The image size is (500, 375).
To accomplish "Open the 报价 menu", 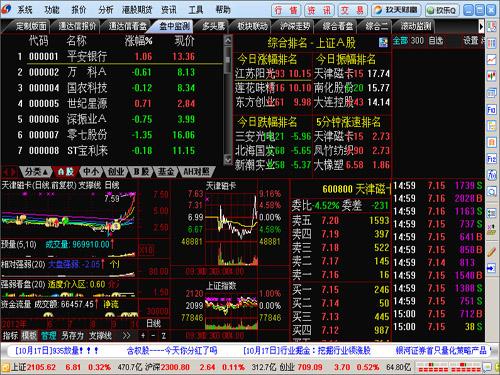I will pyautogui.click(x=79, y=10).
